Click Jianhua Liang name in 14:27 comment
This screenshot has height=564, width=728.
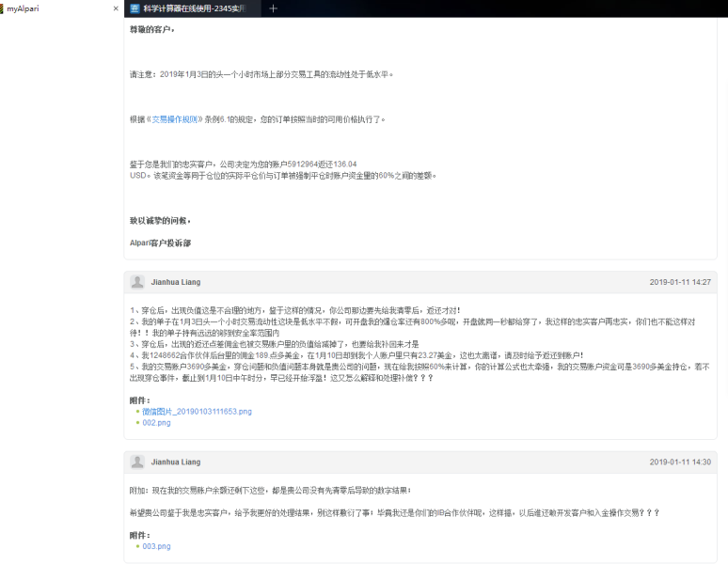coord(176,282)
